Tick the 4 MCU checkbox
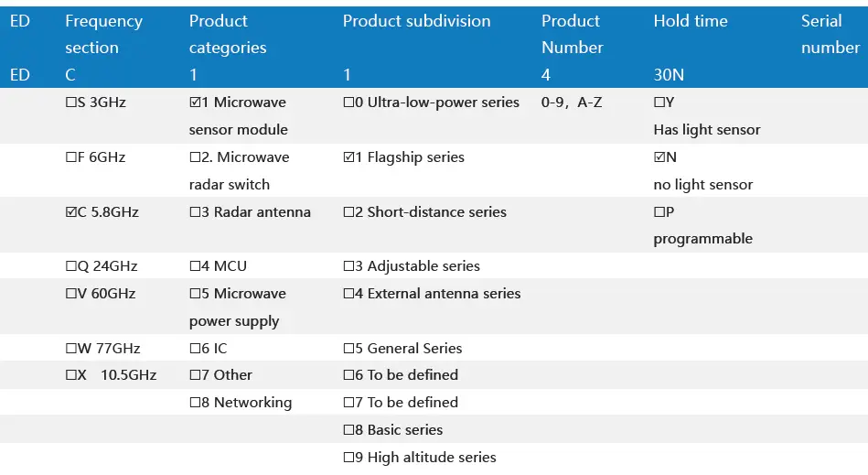This screenshot has height=475, width=868. click(194, 266)
